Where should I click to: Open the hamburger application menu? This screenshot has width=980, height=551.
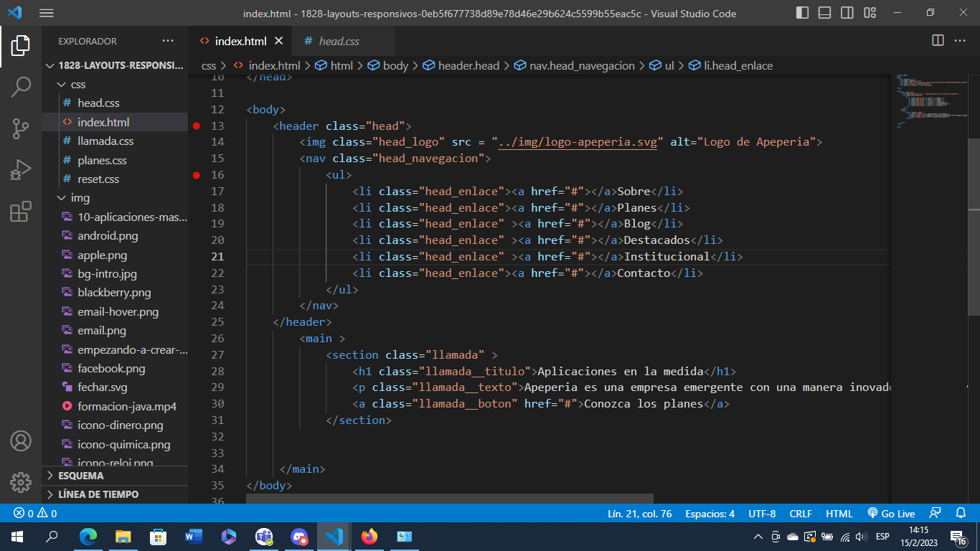pos(46,13)
